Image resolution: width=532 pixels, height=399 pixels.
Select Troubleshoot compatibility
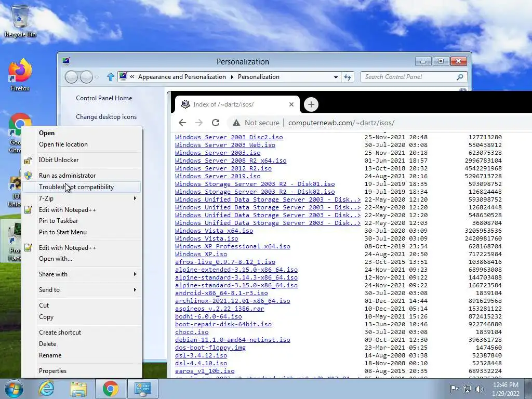[82, 187]
